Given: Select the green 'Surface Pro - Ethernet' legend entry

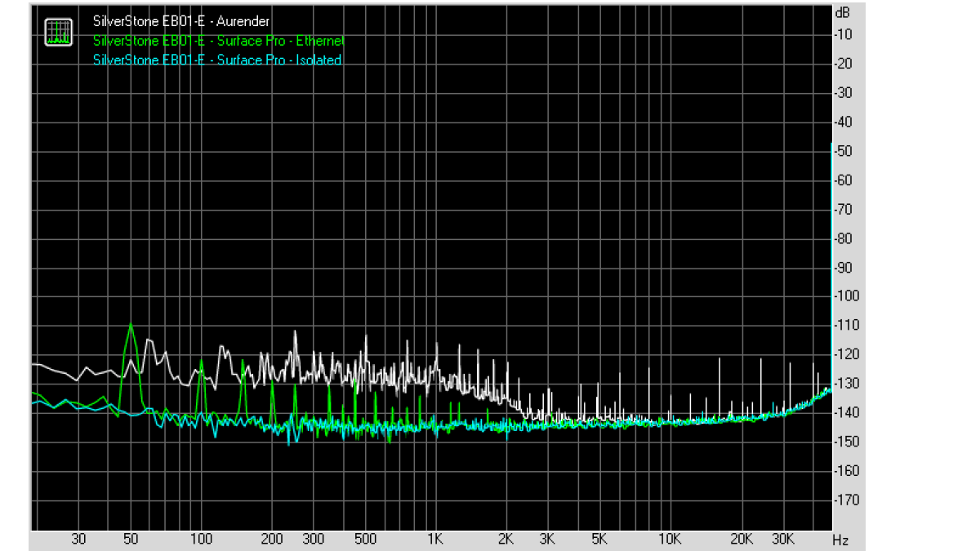Looking at the screenshot, I should click(219, 41).
